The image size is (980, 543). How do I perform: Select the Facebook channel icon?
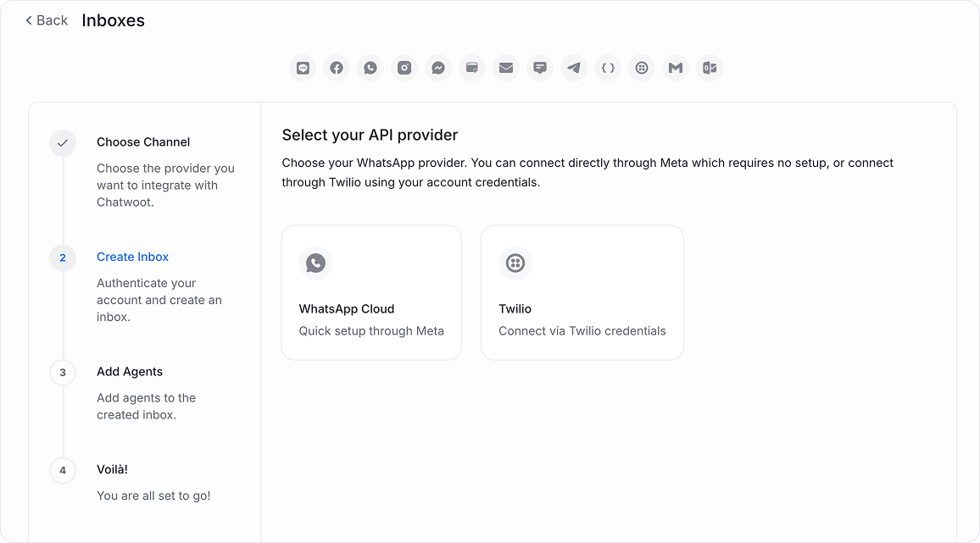[x=337, y=68]
